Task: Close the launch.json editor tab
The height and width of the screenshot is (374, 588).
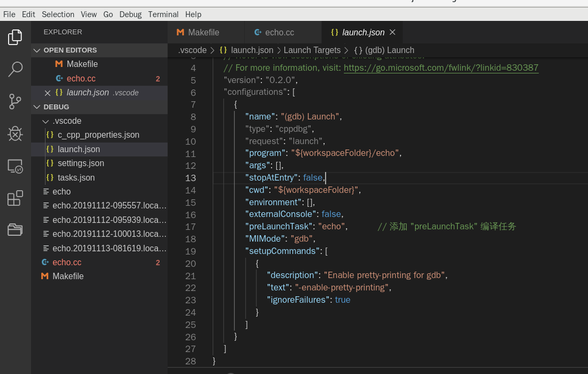Action: click(392, 32)
